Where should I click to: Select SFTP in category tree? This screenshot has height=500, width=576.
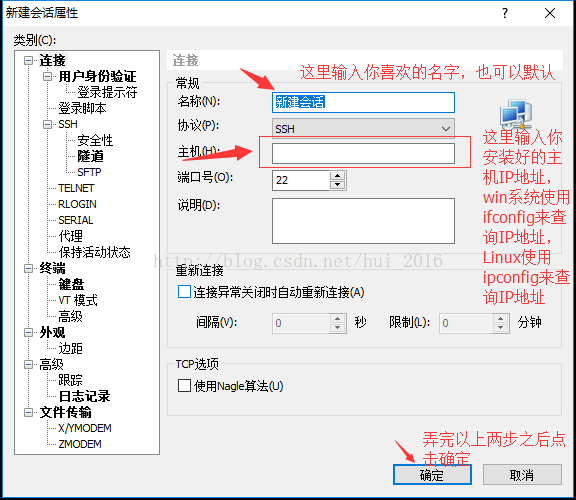[x=89, y=172]
